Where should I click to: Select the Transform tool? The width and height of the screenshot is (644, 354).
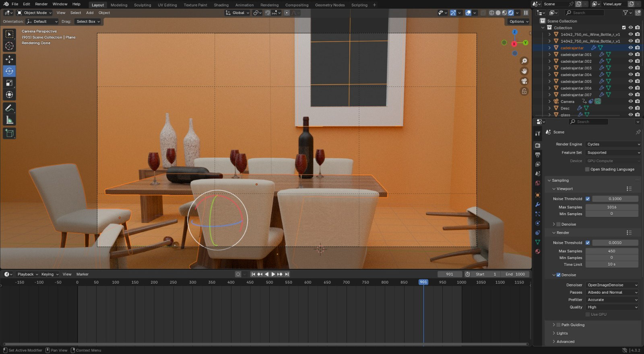[x=9, y=95]
